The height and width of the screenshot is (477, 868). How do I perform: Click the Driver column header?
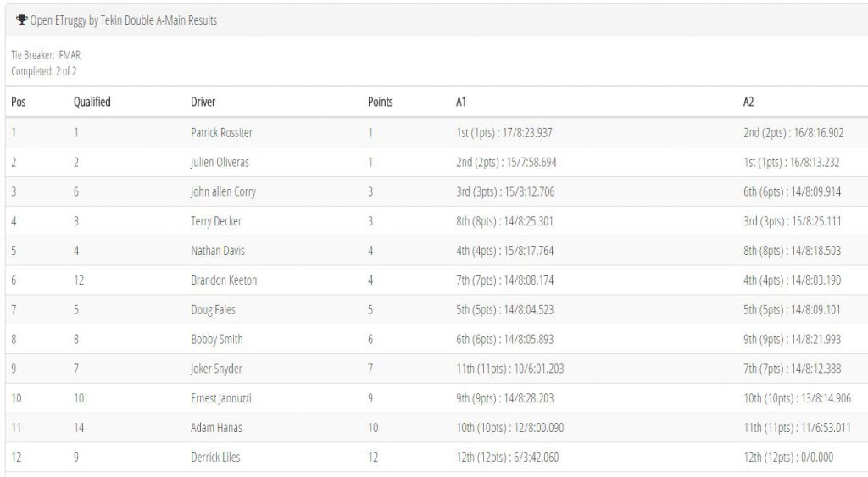point(203,102)
